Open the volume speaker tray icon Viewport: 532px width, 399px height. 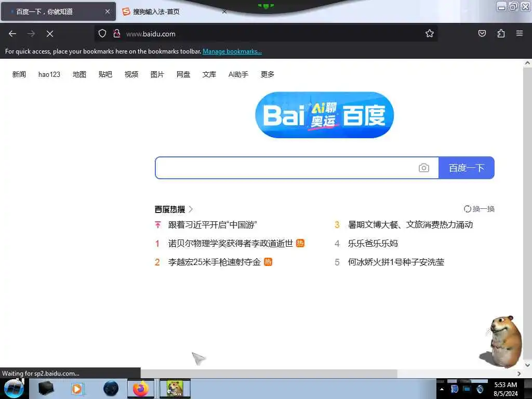click(480, 389)
